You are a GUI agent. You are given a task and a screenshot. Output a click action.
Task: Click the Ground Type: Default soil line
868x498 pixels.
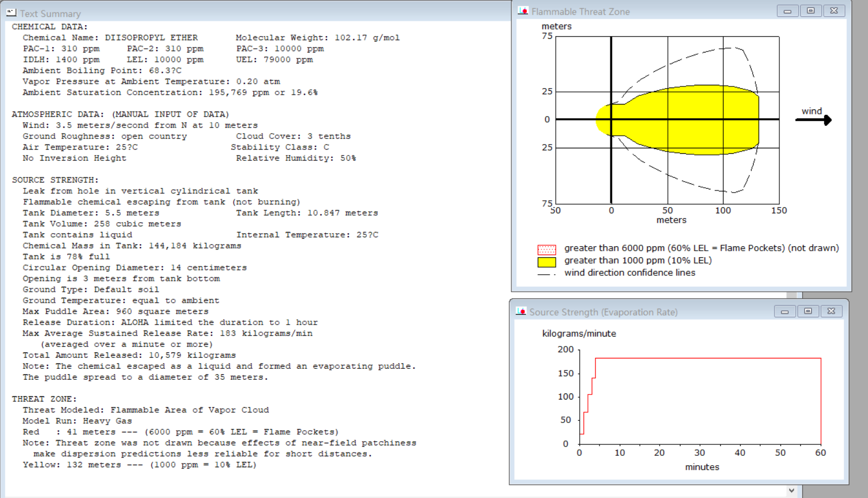pyautogui.click(x=91, y=289)
